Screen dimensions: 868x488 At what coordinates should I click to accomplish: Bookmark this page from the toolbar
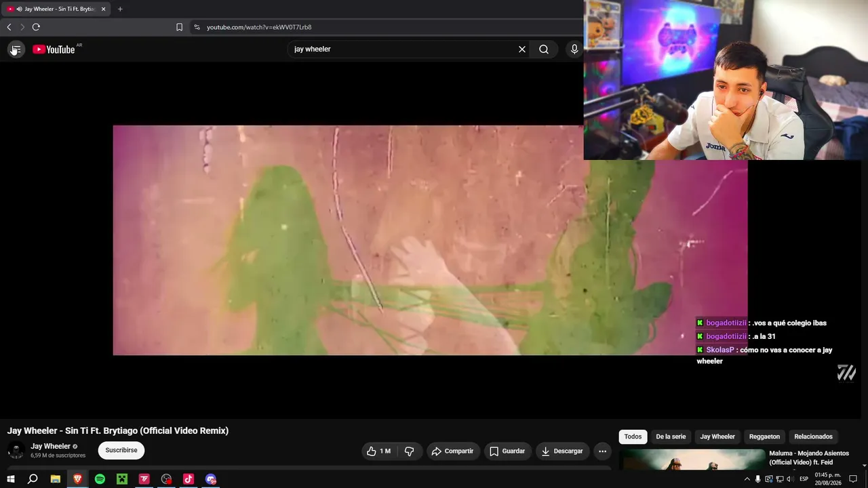point(179,27)
